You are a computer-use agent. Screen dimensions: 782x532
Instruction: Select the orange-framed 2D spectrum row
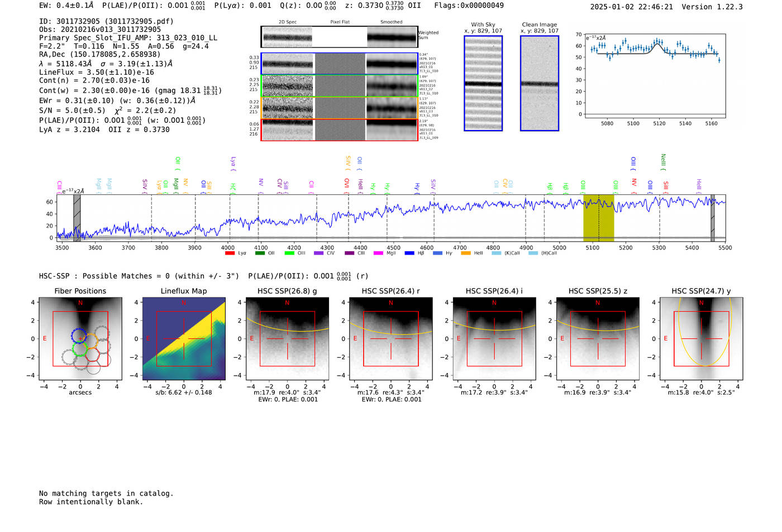(339, 108)
